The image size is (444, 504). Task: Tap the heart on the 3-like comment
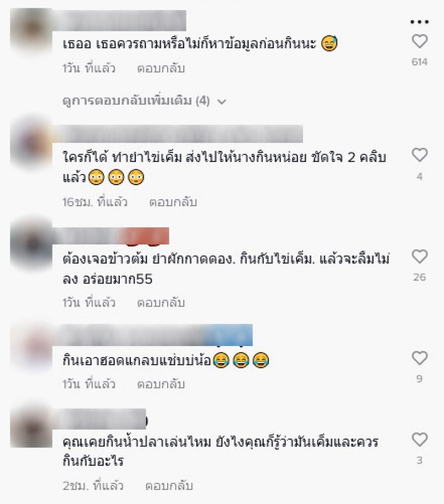pyautogui.click(x=420, y=439)
